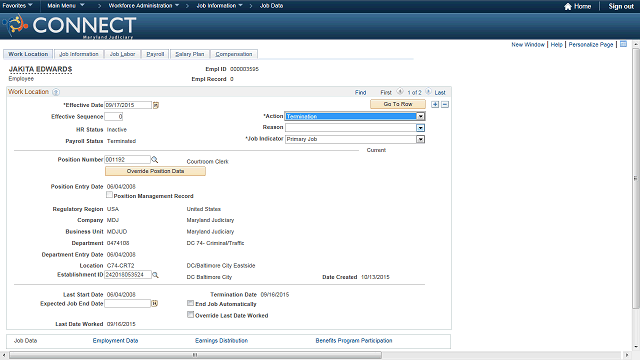Viewport: 640px width, 360px height.
Task: Tick Override Last Date Worked checkbox
Action: [190, 315]
